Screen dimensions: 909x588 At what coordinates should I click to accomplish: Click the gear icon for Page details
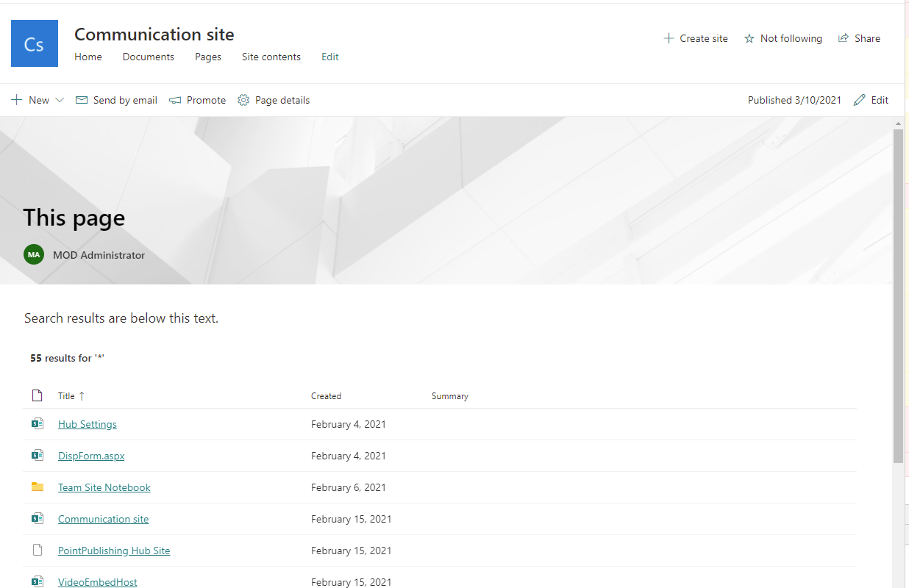point(243,100)
